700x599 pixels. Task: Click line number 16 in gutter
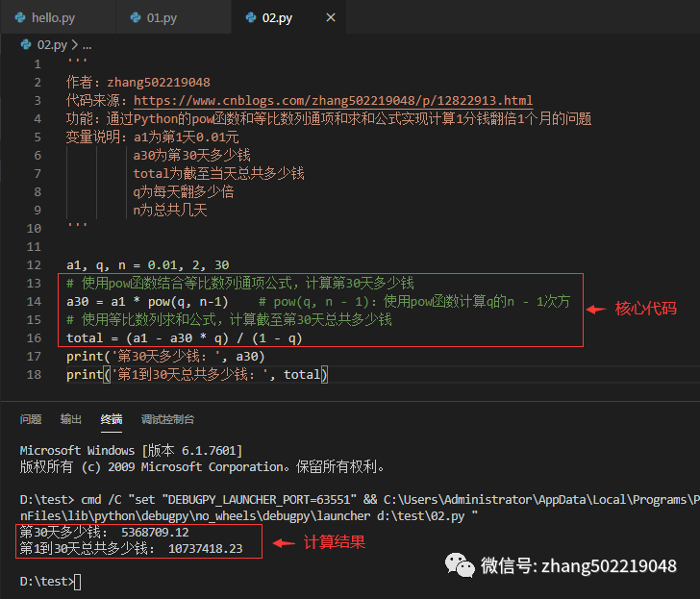[34, 338]
